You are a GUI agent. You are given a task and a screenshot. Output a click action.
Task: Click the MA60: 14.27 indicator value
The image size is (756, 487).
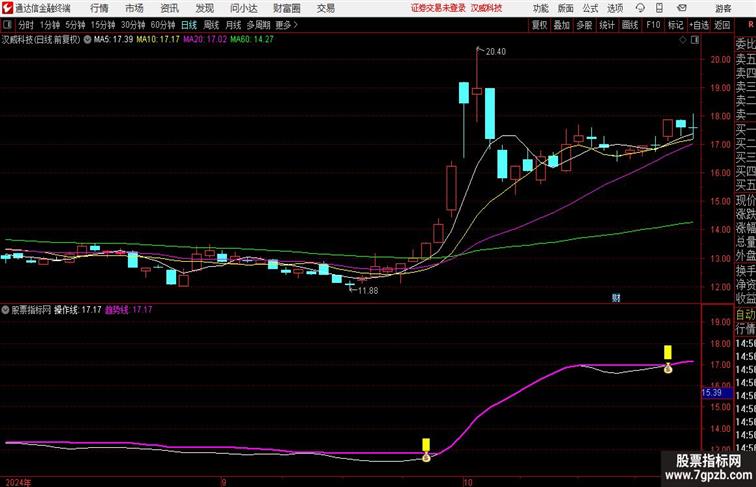pos(252,40)
